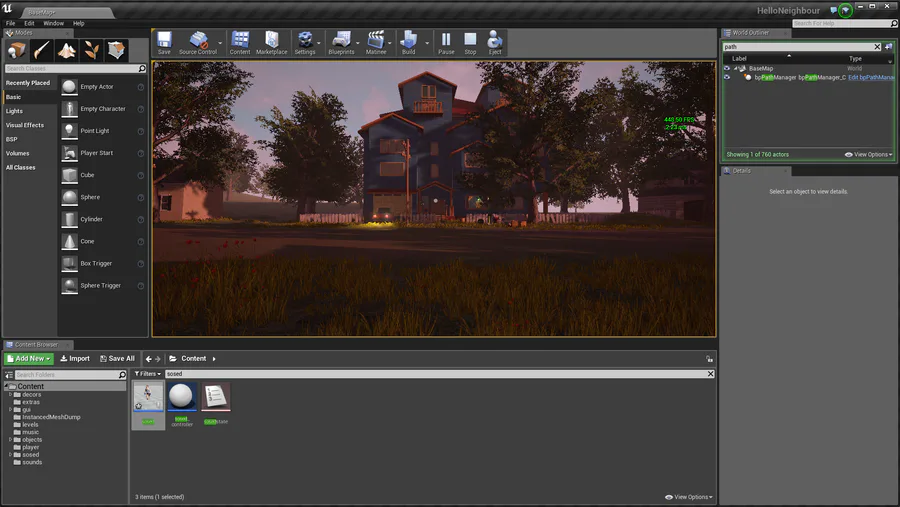Clear the World Outliner search text
Image resolution: width=900 pixels, height=507 pixels.
(x=877, y=47)
